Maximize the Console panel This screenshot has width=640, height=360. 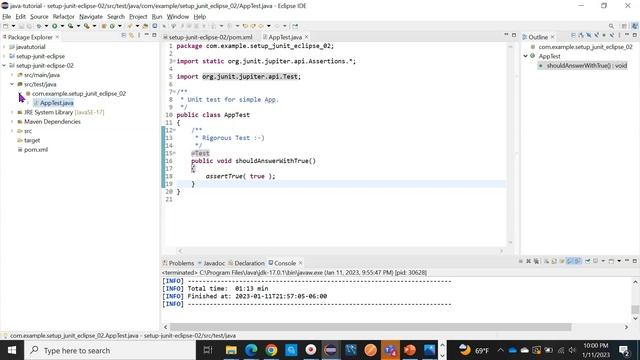tap(635, 261)
